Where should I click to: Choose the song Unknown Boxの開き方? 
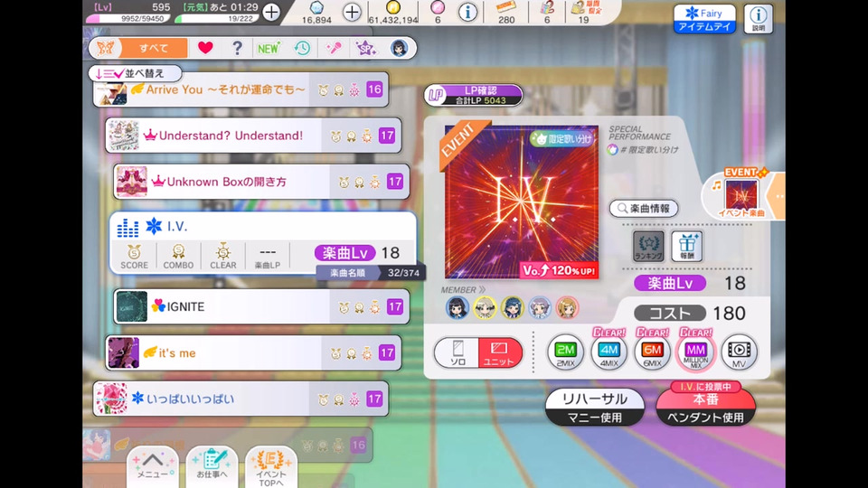(261, 182)
